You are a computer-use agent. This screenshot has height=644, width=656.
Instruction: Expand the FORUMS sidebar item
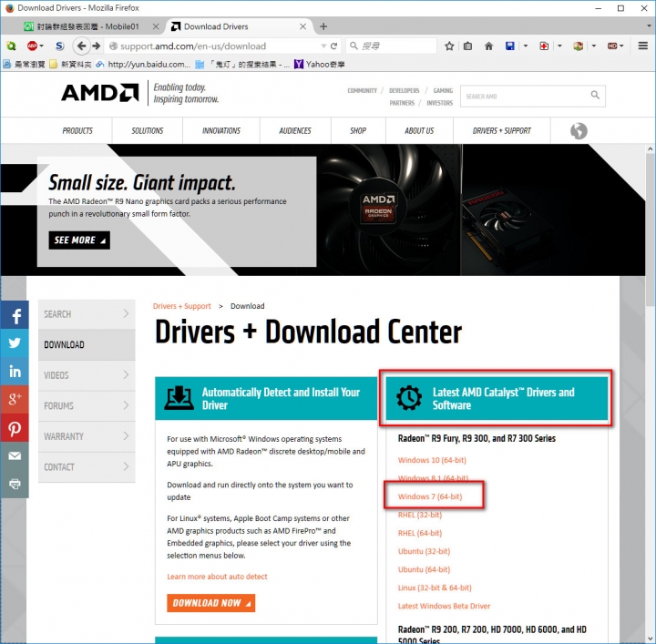point(87,405)
